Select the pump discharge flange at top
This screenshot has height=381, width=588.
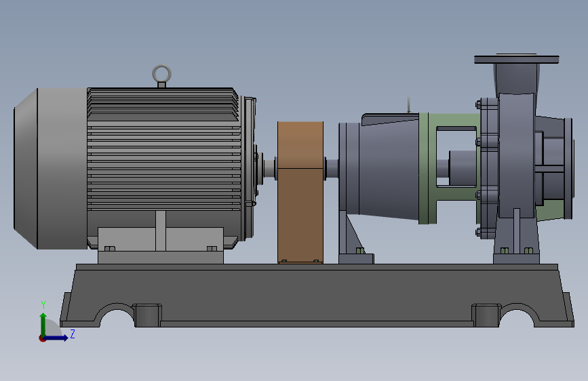click(x=516, y=59)
